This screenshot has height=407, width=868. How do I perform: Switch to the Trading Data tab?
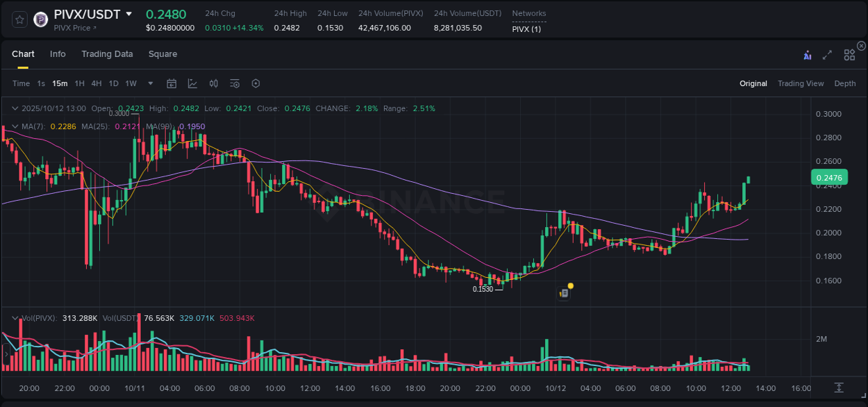[x=107, y=54]
